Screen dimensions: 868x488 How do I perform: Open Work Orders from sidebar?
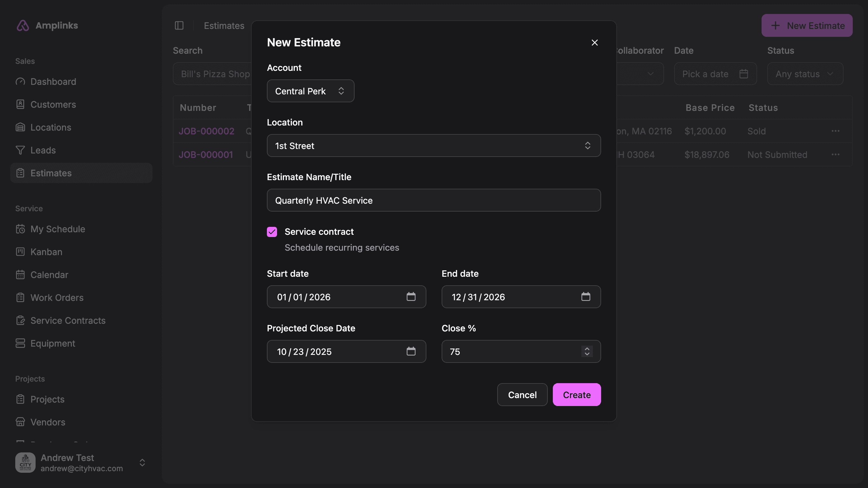point(57,298)
